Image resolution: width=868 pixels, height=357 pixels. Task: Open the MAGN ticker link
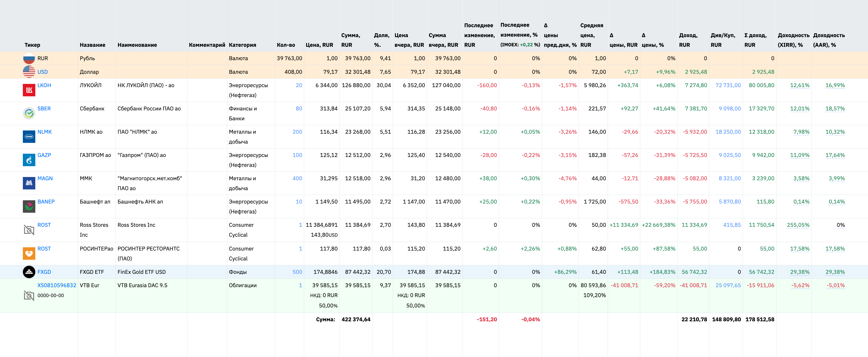pos(45,178)
